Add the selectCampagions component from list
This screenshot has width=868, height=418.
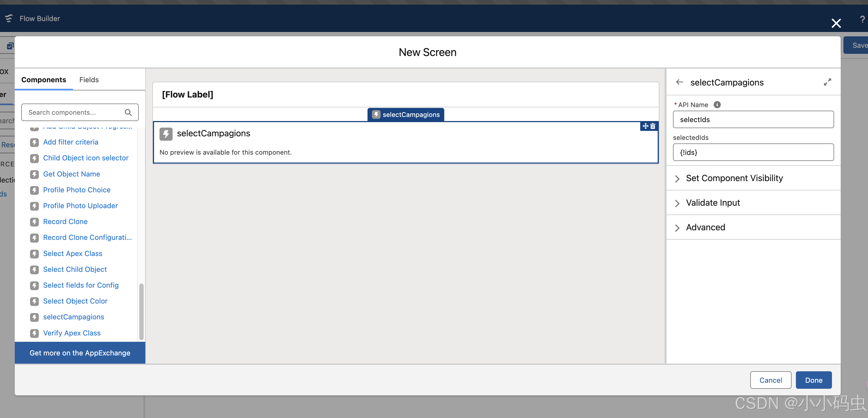coord(73,317)
